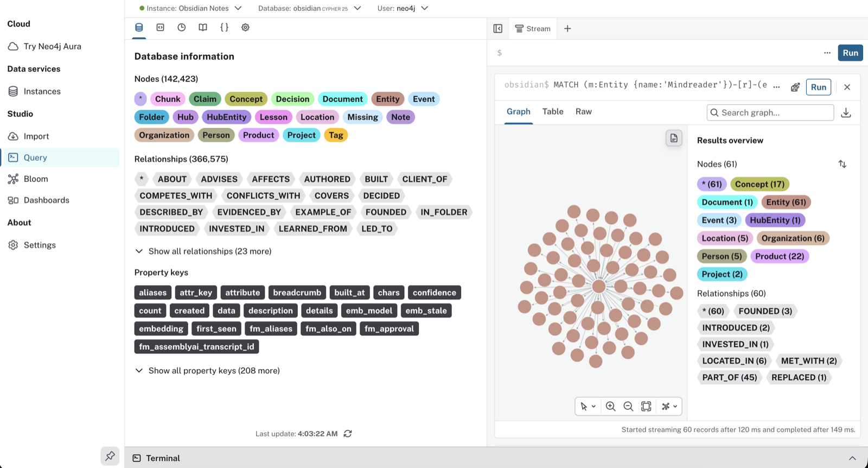
Task: Open the graph layout options dropdown
Action: coord(669,406)
